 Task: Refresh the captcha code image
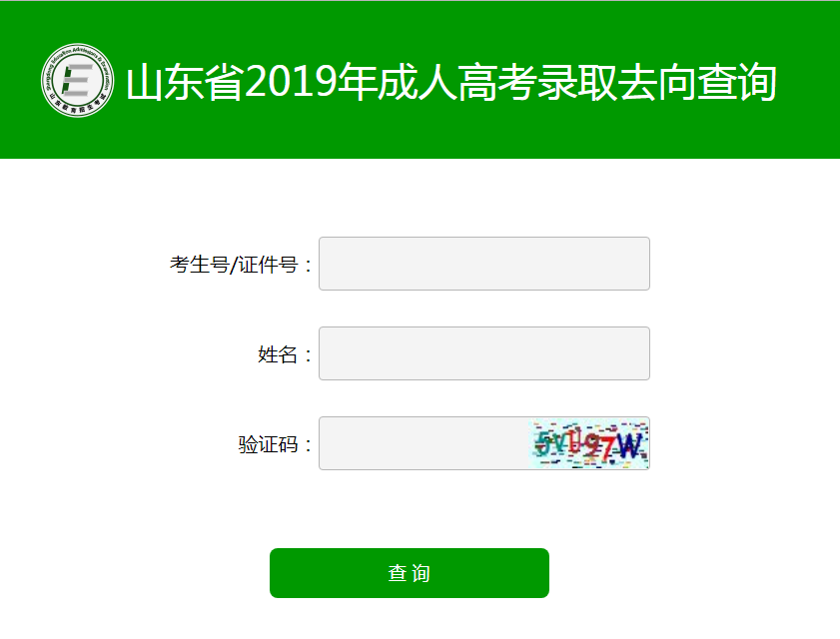point(589,443)
